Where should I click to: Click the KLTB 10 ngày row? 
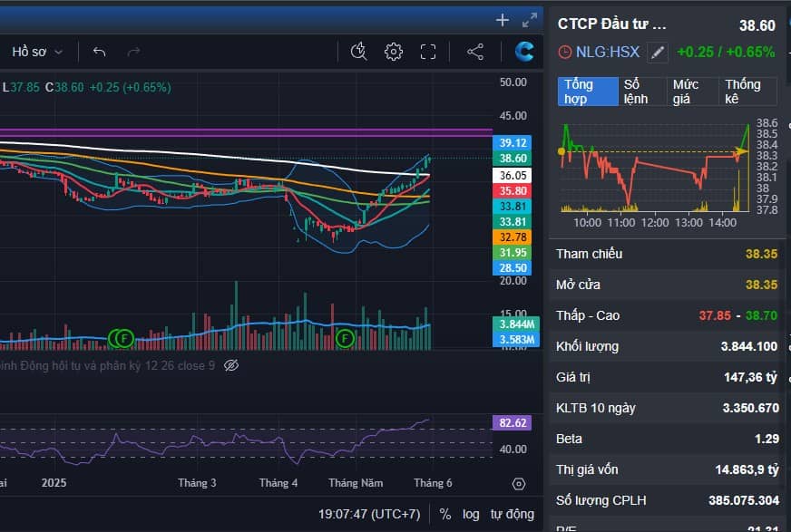pyautogui.click(x=667, y=408)
